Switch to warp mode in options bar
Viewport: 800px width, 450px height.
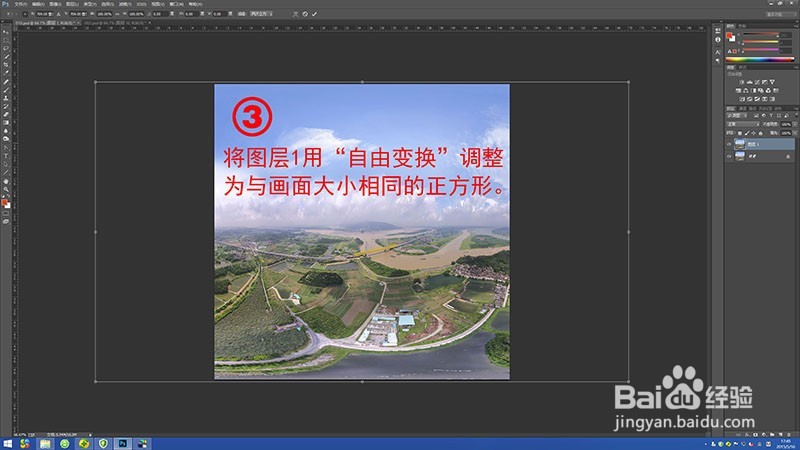coord(296,14)
